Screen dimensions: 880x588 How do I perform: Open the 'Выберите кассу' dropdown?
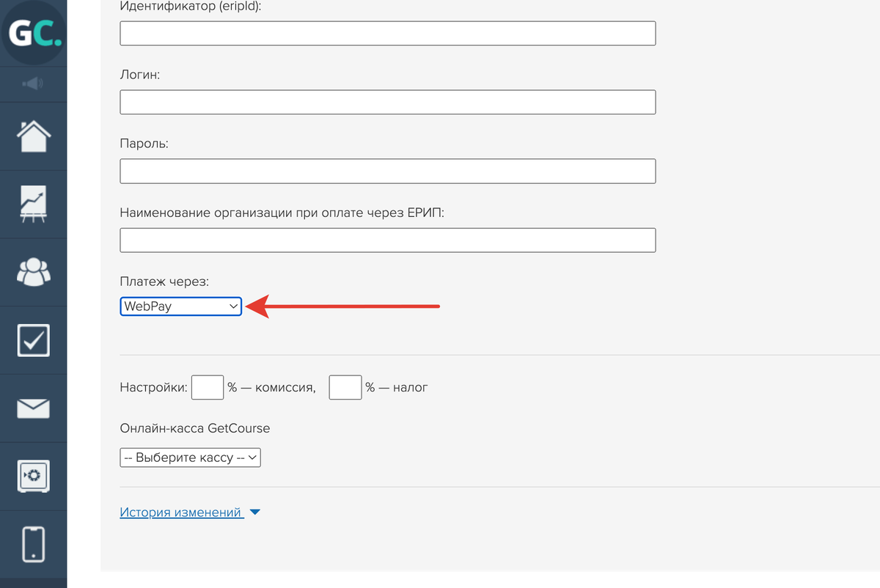[x=191, y=457]
